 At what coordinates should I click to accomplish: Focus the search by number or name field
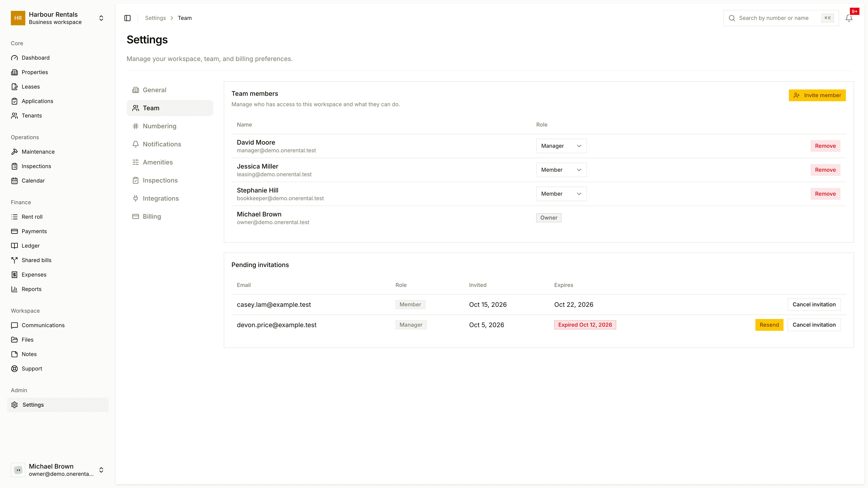coord(781,18)
